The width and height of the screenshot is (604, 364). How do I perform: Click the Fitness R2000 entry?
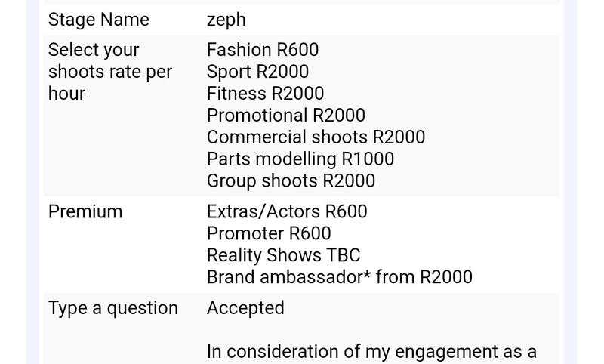coord(266,93)
